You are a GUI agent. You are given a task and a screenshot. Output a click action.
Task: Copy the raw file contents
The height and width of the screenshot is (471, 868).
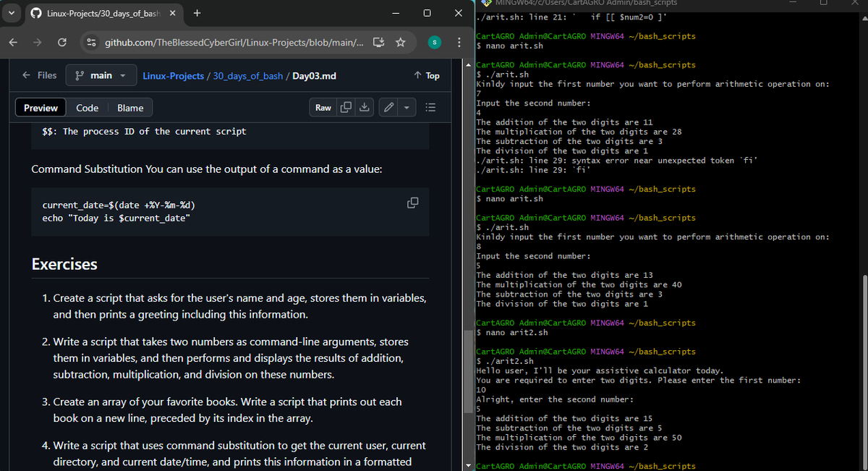[x=346, y=107]
